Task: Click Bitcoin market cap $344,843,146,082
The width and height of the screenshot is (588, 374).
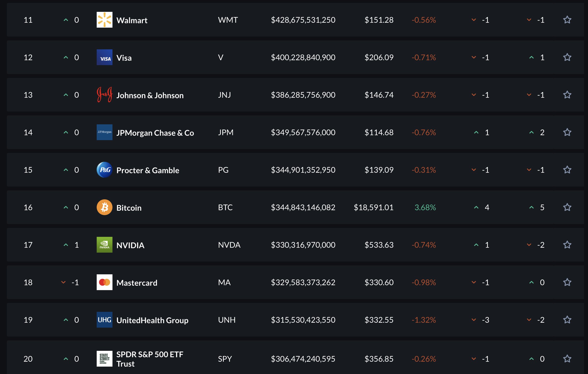Action: (x=303, y=207)
